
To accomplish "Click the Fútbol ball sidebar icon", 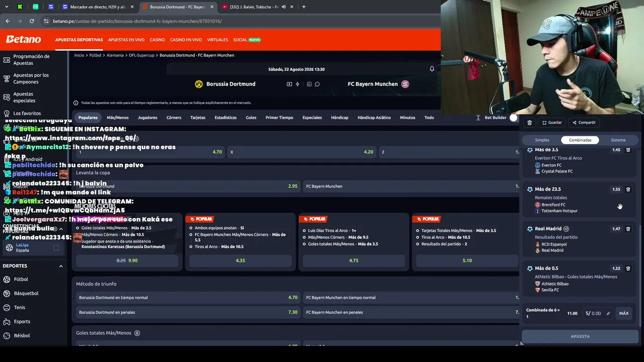I will (x=7, y=280).
